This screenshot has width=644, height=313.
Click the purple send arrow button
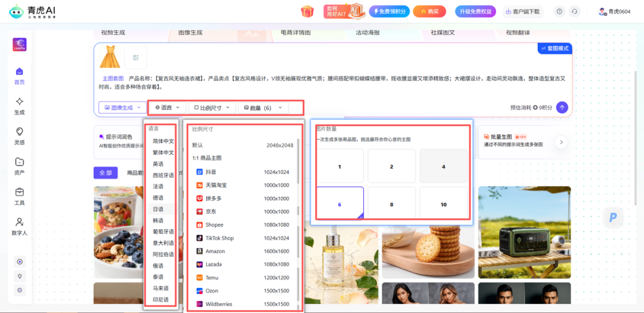(562, 108)
